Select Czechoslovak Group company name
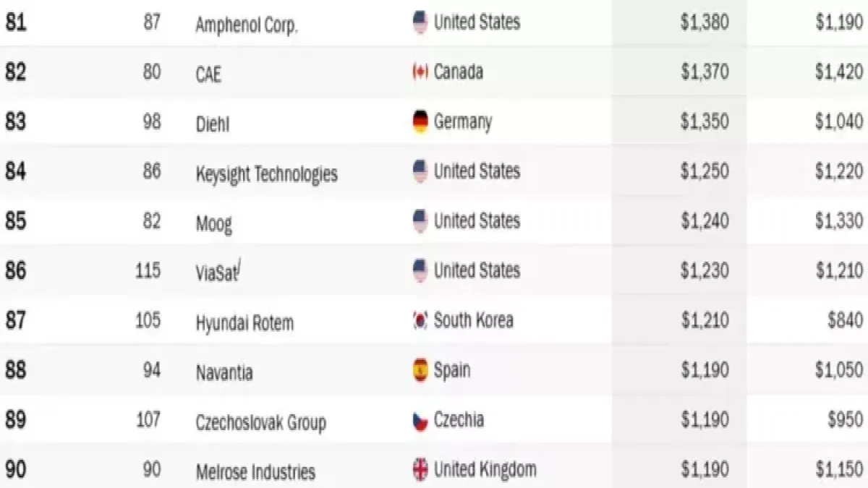This screenshot has width=868, height=488. click(260, 422)
